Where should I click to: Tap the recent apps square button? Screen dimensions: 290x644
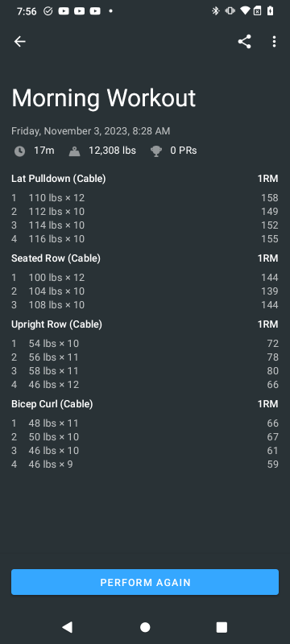222,627
